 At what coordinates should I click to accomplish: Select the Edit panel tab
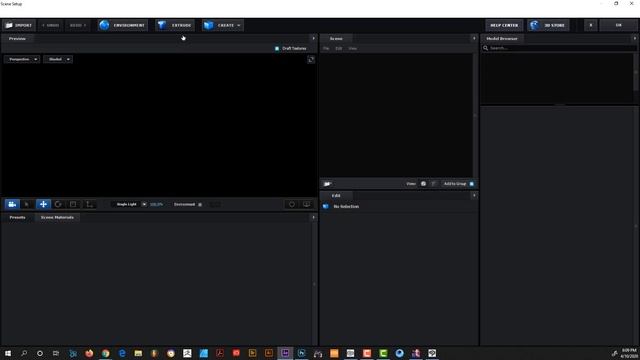[x=336, y=196]
